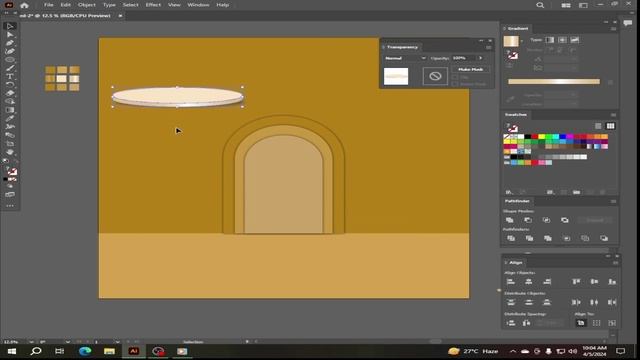The image size is (640, 360).
Task: Select the Curvature tool
Action: tap(10, 51)
